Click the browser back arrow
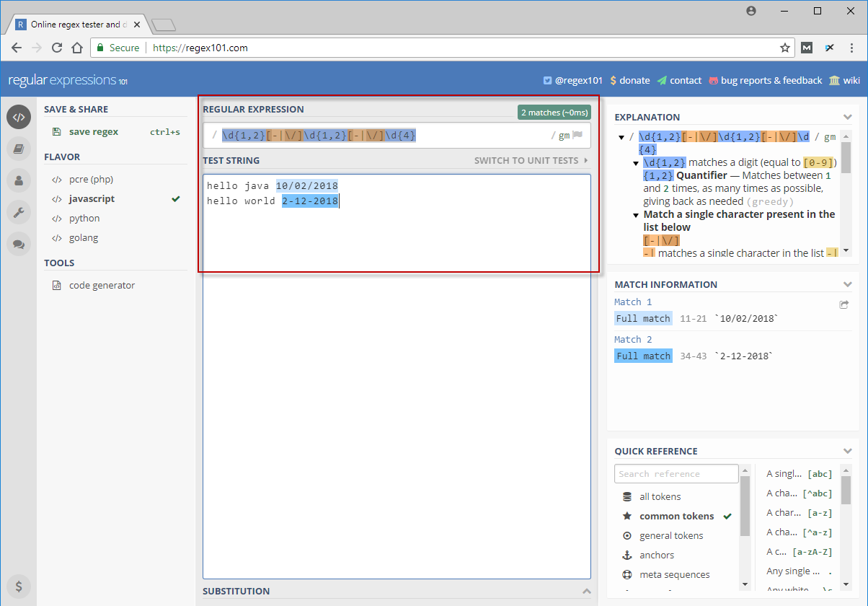The height and width of the screenshot is (606, 868). 16,48
